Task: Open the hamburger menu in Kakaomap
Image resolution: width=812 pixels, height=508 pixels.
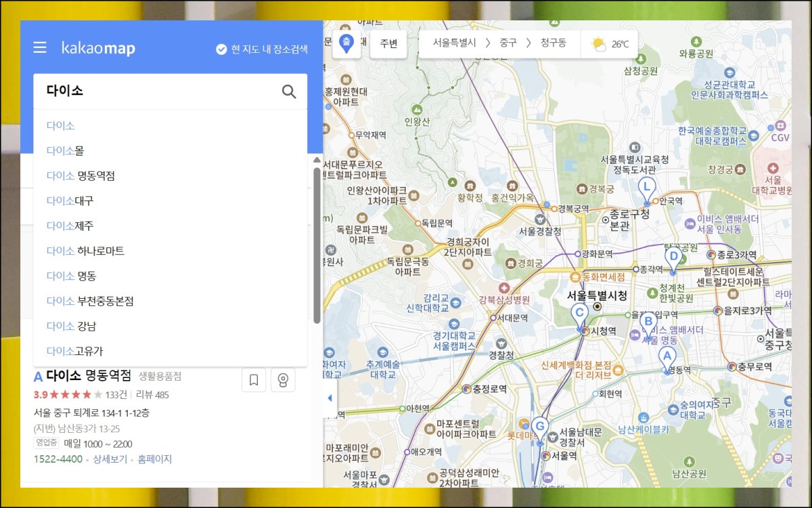Action: [x=40, y=47]
